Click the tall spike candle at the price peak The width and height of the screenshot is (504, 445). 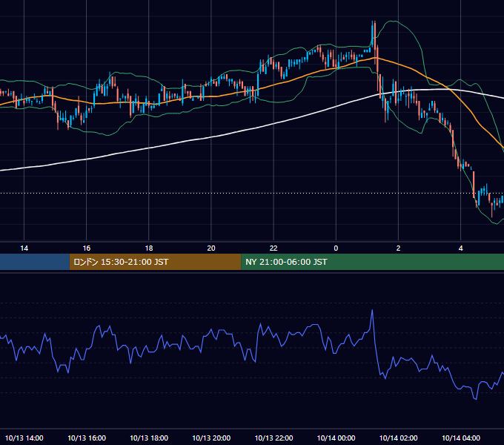[x=373, y=35]
